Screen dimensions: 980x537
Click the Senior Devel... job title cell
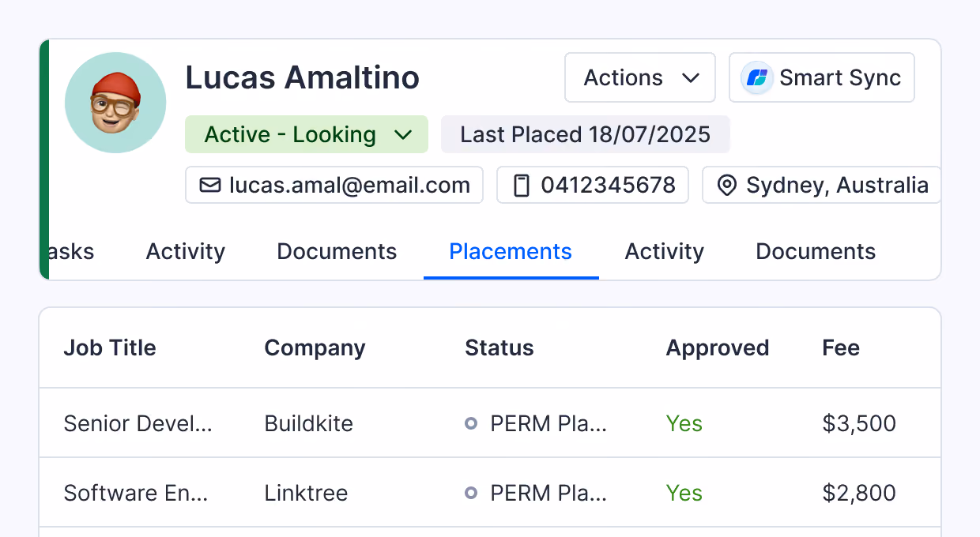(x=138, y=423)
